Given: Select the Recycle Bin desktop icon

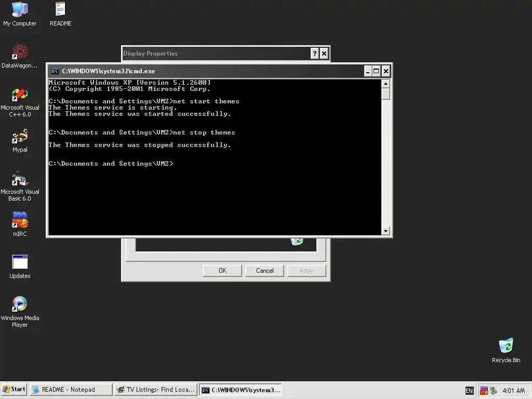Looking at the screenshot, I should pyautogui.click(x=506, y=351).
